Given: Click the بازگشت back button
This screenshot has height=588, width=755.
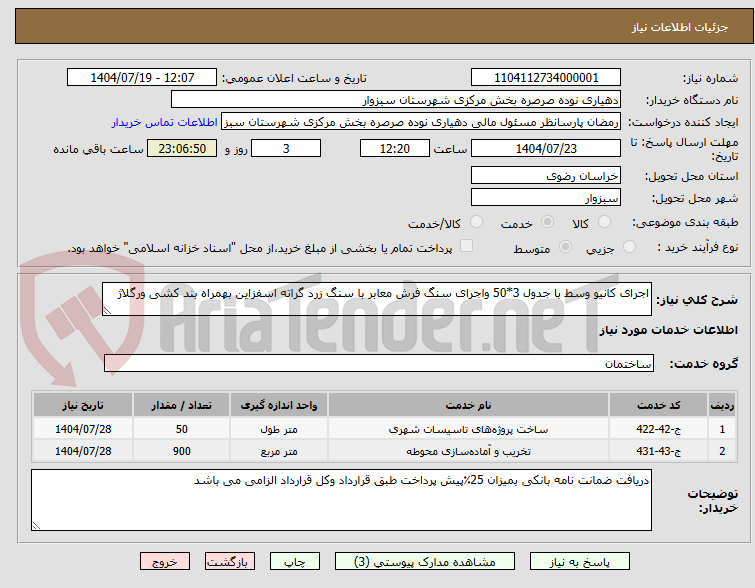Looking at the screenshot, I should pyautogui.click(x=230, y=562).
